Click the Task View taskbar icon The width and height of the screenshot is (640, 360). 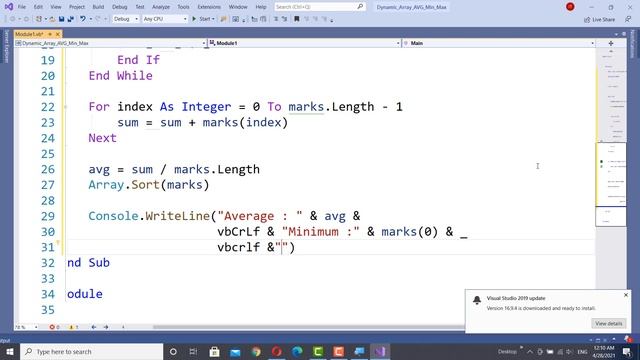[x=193, y=351]
